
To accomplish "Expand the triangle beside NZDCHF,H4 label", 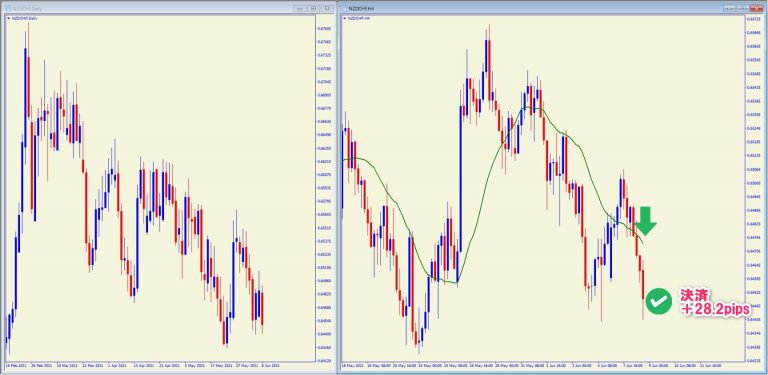I will coord(345,19).
